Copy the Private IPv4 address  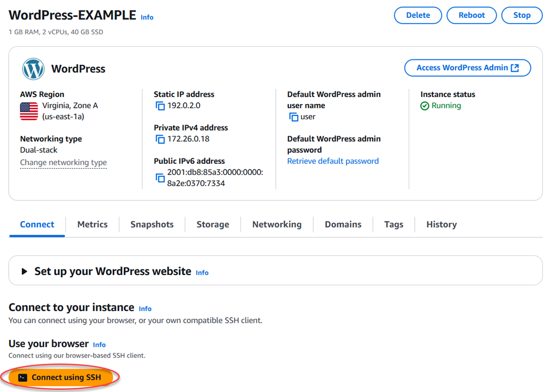point(160,139)
